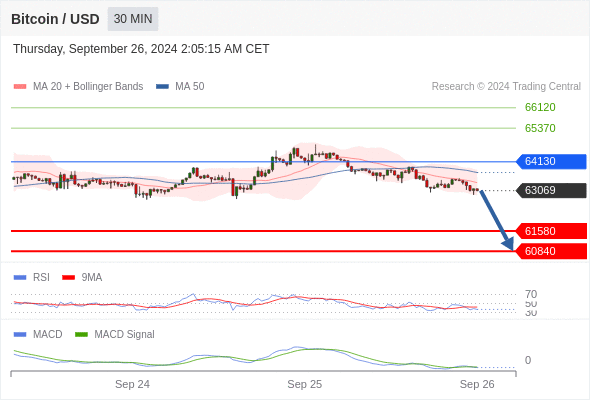Viewport: 590px width, 400px height.
Task: Click the Sep 26 date axis label
Action: [x=477, y=384]
